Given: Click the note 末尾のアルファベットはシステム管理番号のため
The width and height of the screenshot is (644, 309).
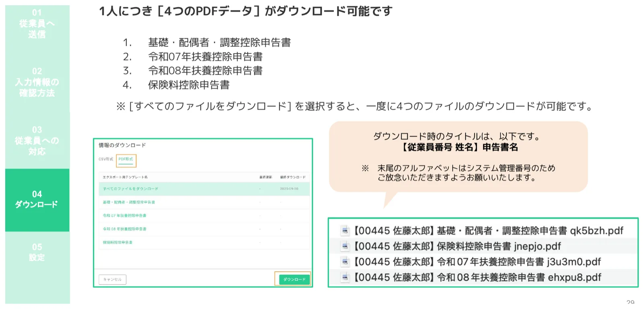Looking at the screenshot, I should [466, 168].
